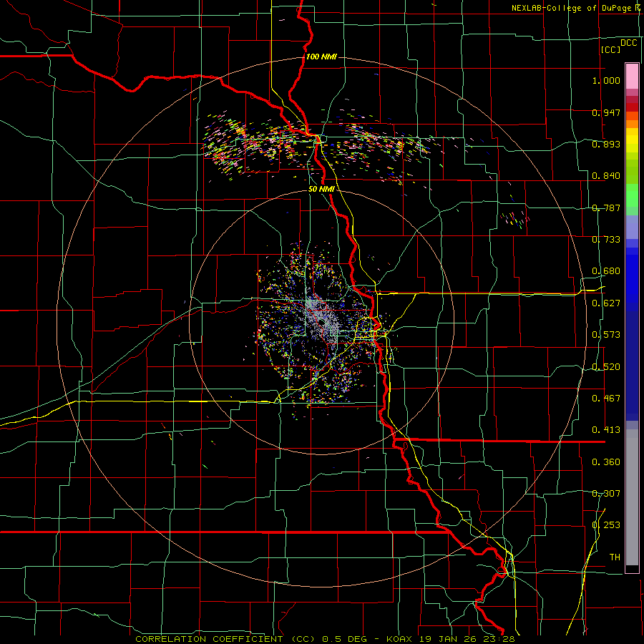Click the Correlation Coefficient KOAX caption text
Screen dimensions: 644x644
325,639
